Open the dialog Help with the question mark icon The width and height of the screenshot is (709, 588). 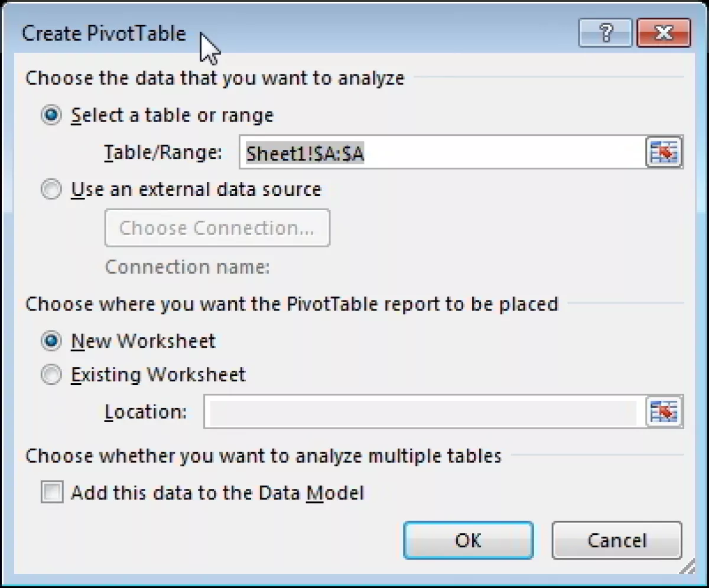click(604, 33)
